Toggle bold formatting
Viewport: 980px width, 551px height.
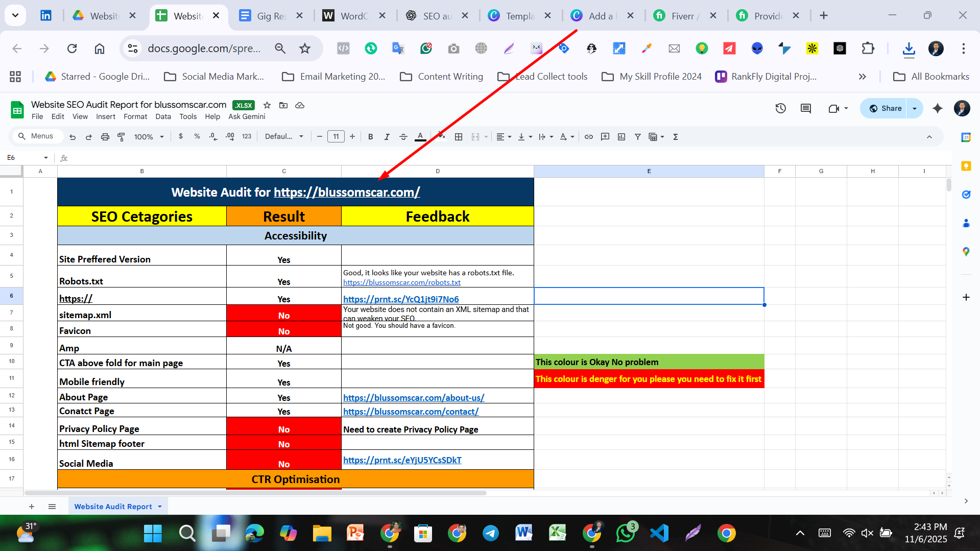[370, 136]
